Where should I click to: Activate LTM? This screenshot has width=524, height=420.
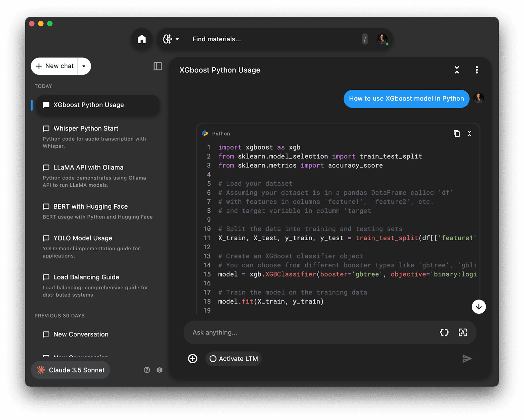pos(234,359)
